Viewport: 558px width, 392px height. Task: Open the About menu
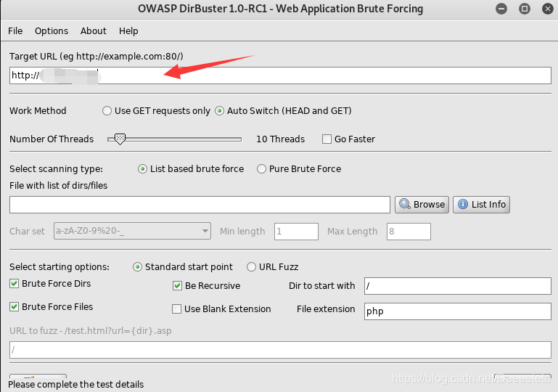[x=93, y=31]
